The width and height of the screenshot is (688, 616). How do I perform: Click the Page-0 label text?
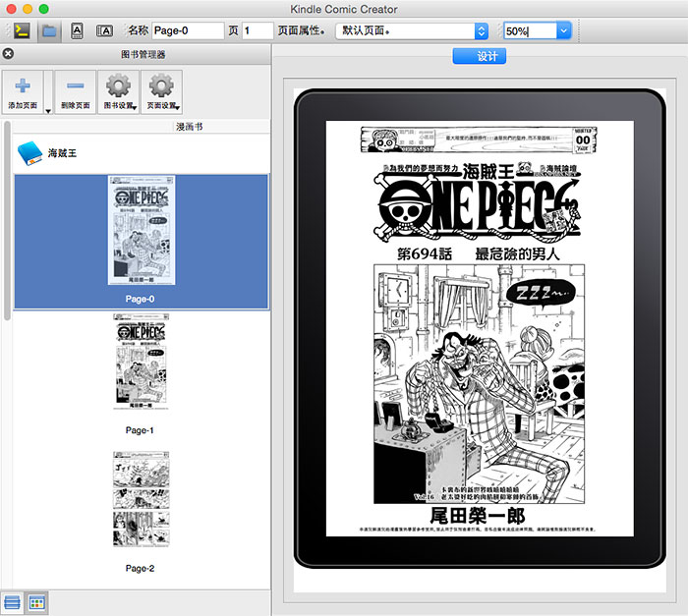[x=140, y=299]
